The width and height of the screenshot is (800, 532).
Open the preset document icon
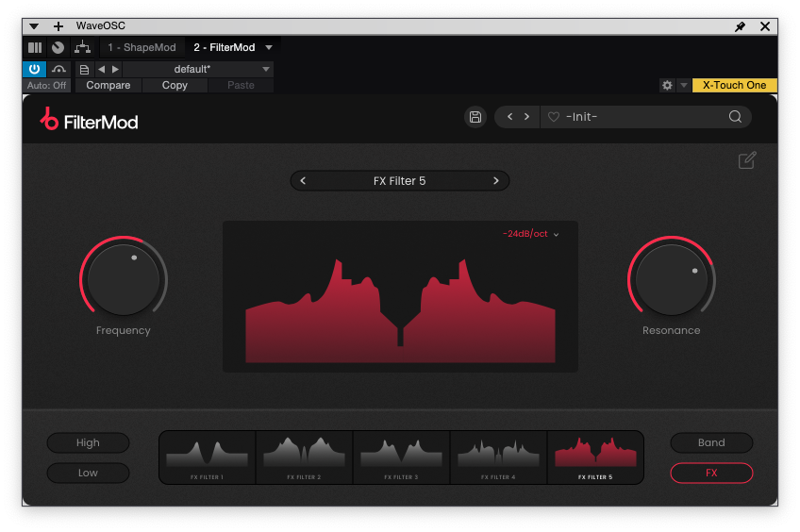click(84, 70)
